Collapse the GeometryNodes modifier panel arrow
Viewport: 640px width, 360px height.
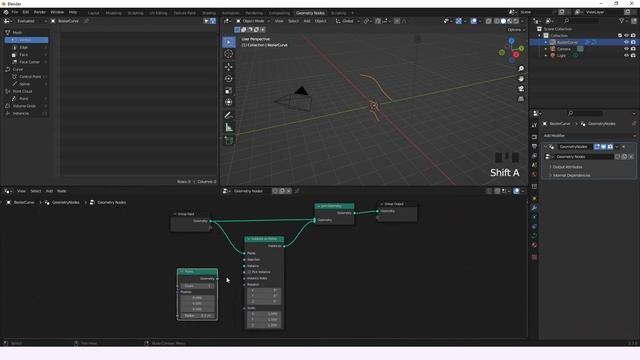[x=545, y=147]
